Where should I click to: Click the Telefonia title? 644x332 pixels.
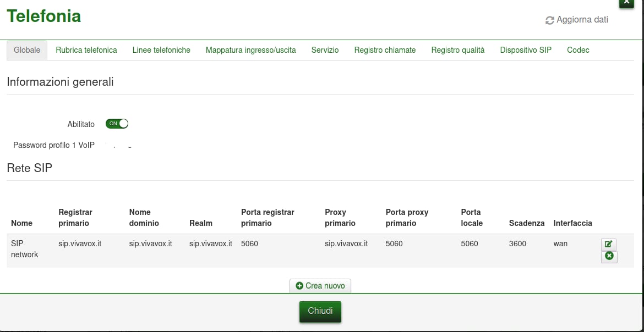44,16
